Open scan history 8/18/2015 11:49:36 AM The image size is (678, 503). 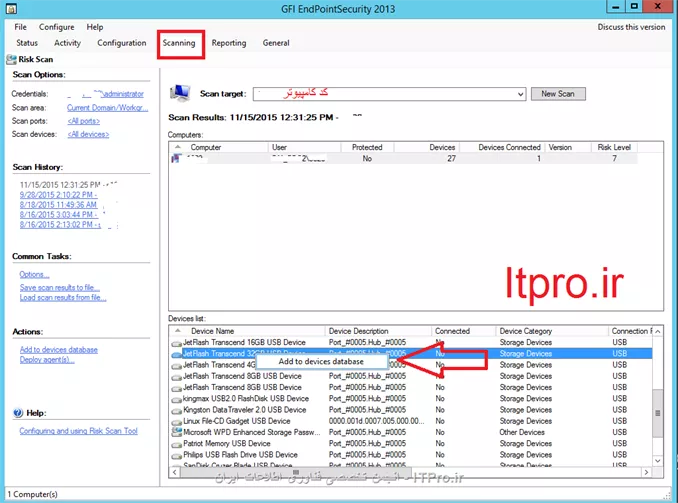[x=58, y=205]
